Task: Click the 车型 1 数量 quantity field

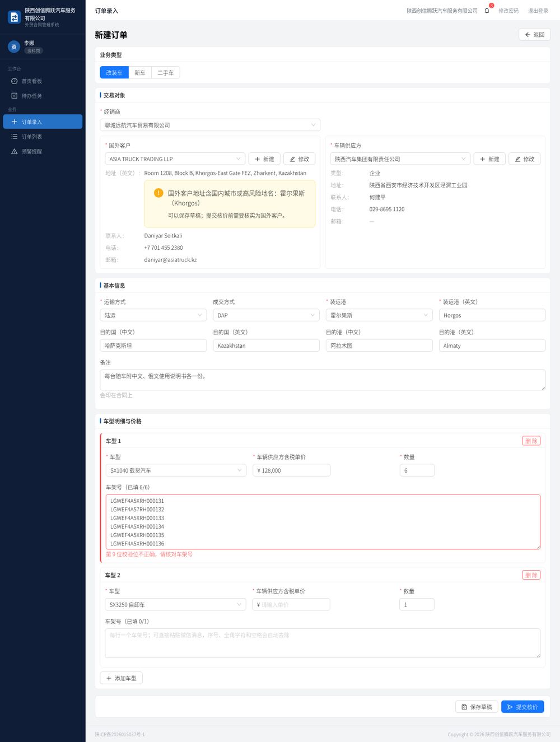Action: pyautogui.click(x=417, y=470)
